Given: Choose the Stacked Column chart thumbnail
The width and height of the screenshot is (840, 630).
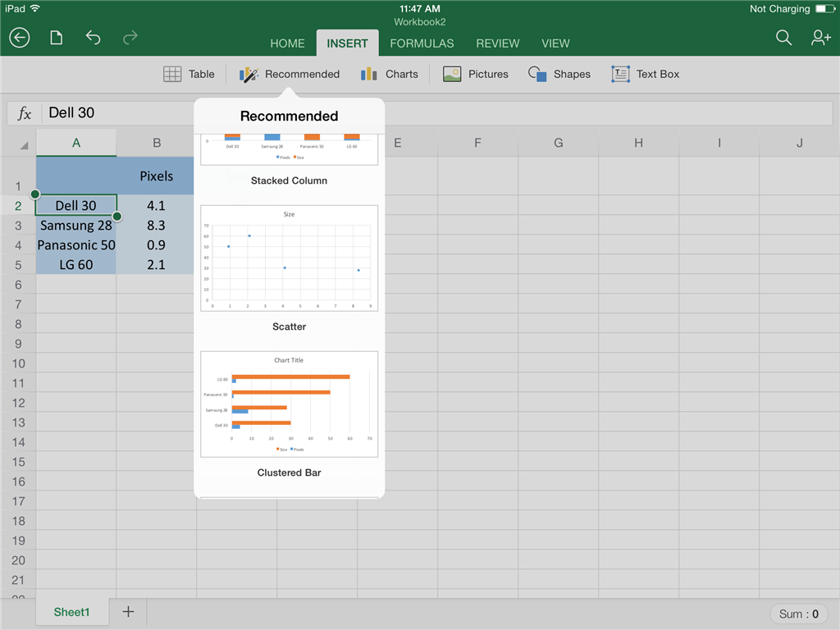Looking at the screenshot, I should click(x=290, y=149).
